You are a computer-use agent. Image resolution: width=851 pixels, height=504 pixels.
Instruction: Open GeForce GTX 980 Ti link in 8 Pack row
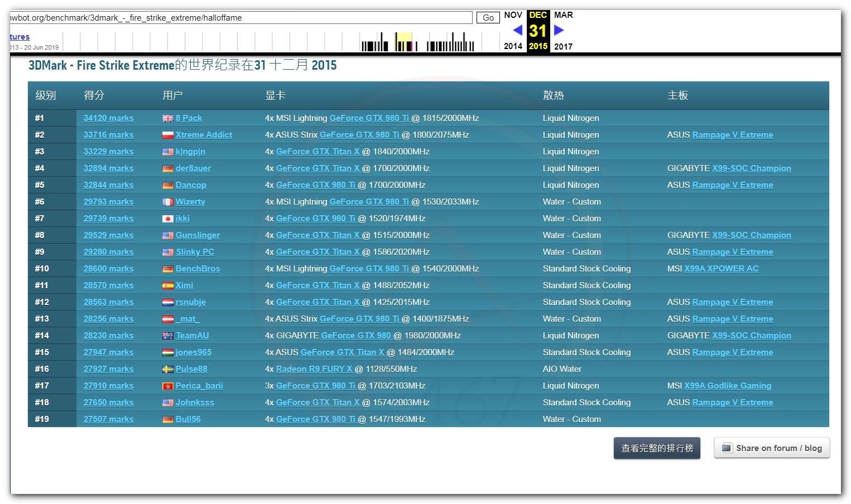(369, 118)
